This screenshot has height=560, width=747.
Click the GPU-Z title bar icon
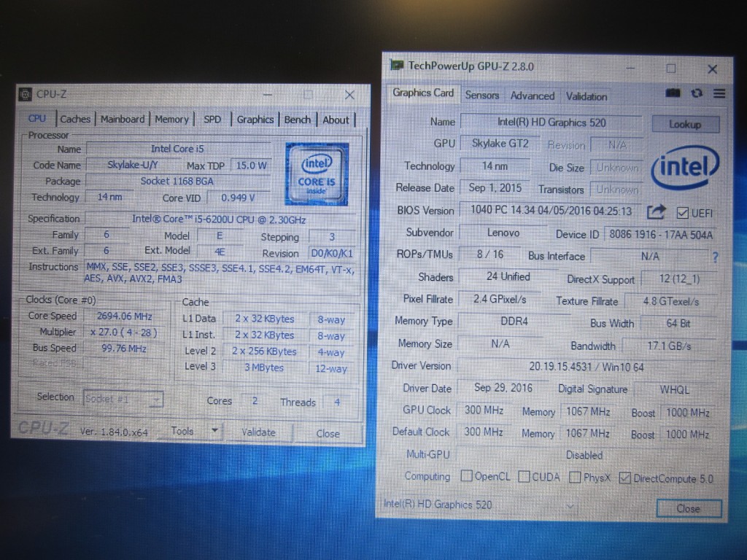[x=397, y=65]
